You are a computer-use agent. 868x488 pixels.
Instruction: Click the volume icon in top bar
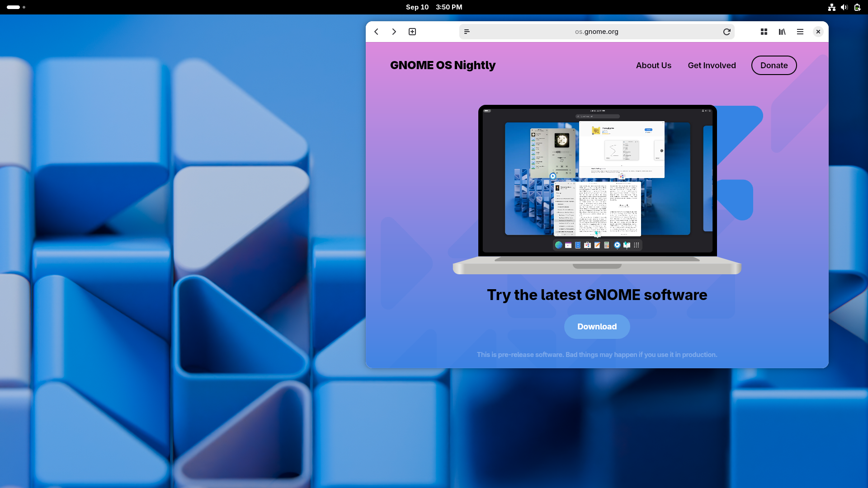(844, 7)
